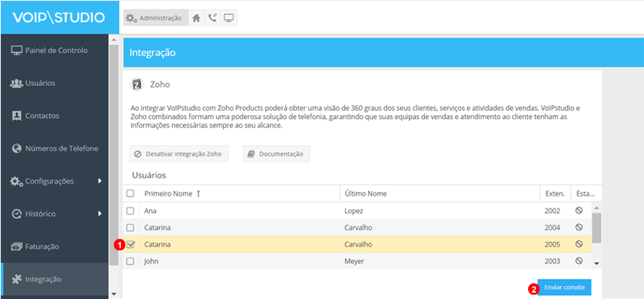This screenshot has height=299, width=644.
Task: Click the VOIP\STUDIO logo
Action: click(59, 18)
